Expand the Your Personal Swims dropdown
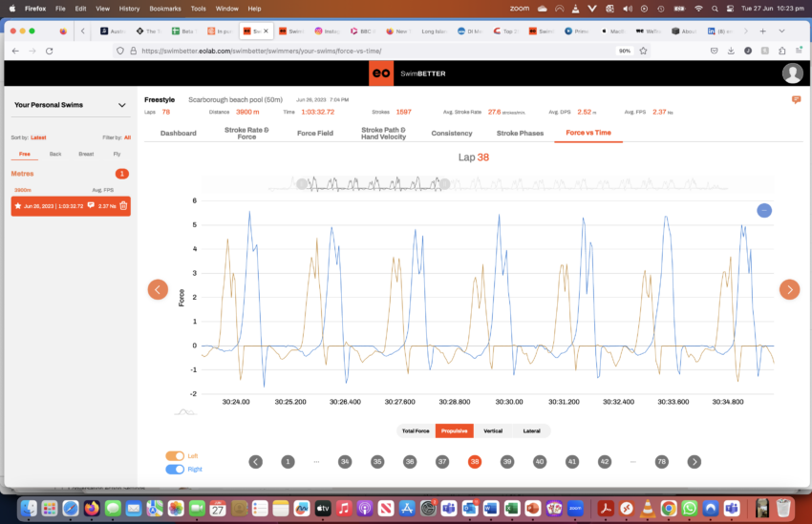 coord(122,106)
